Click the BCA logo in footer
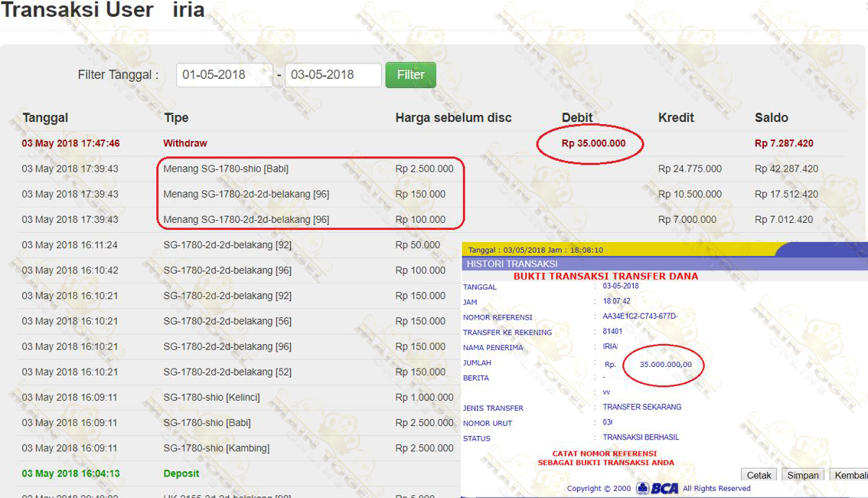 [658, 488]
